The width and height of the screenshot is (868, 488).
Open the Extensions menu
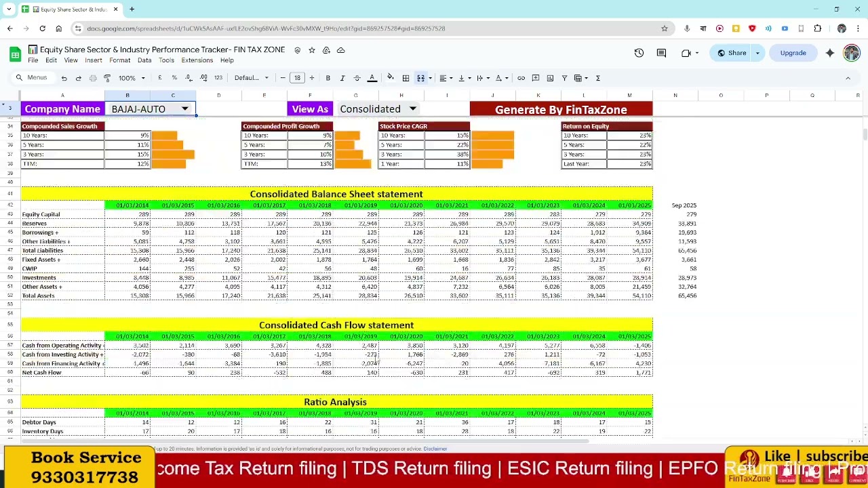tap(197, 60)
